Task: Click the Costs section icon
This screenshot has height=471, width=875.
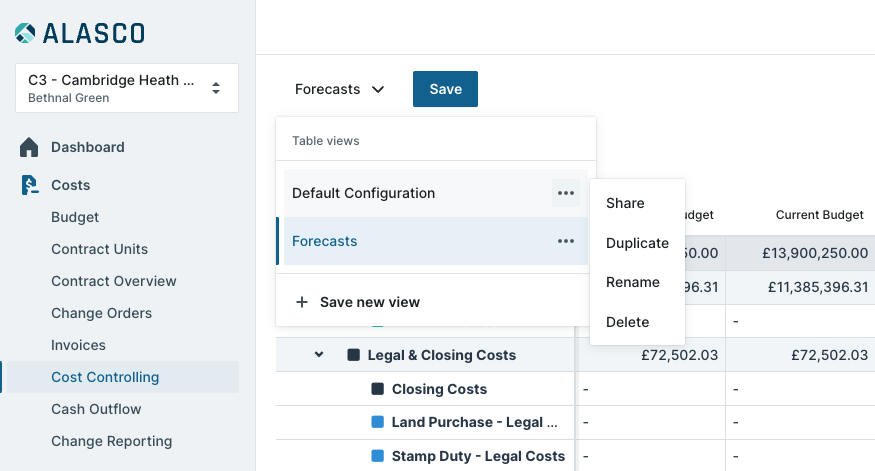Action: pyautogui.click(x=29, y=185)
